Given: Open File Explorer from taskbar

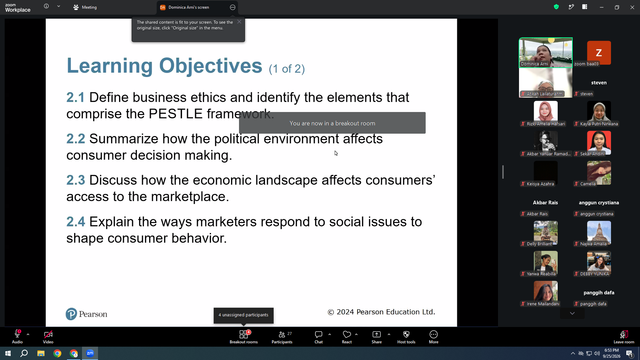Looking at the screenshot, I should click(41, 353).
